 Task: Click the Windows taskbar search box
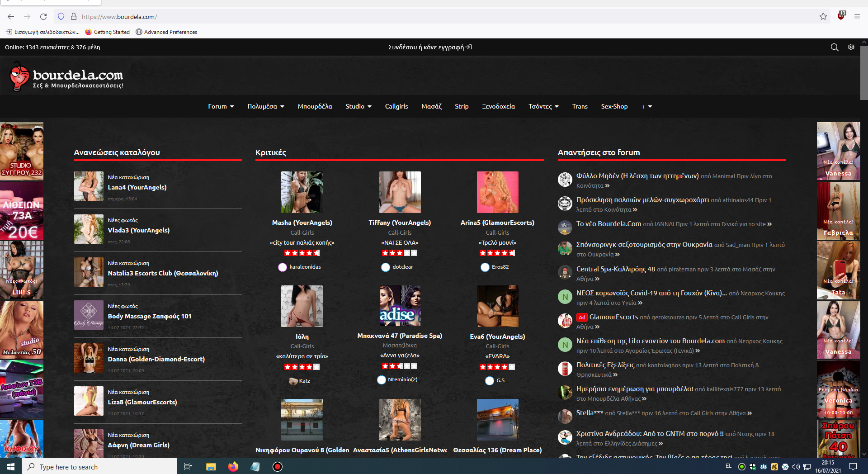(99, 466)
